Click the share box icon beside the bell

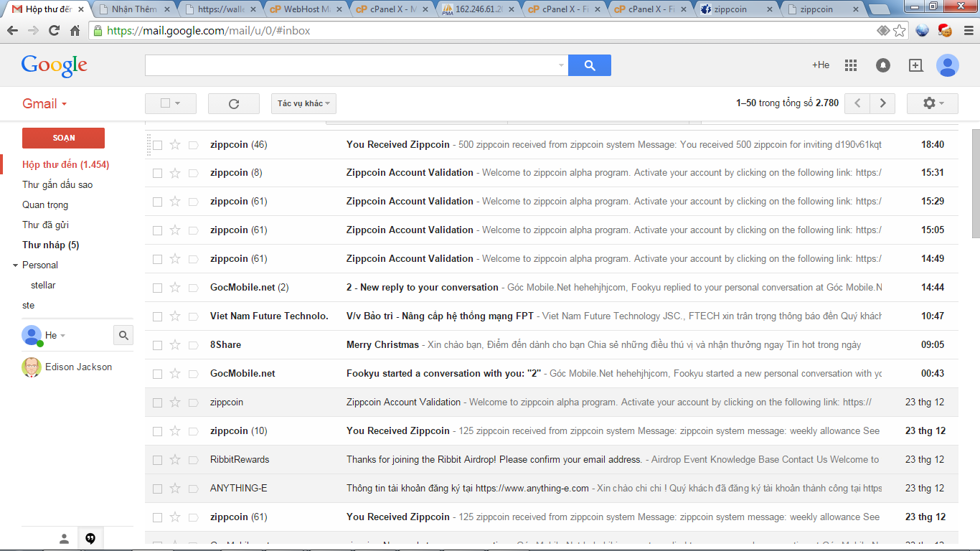coord(915,65)
